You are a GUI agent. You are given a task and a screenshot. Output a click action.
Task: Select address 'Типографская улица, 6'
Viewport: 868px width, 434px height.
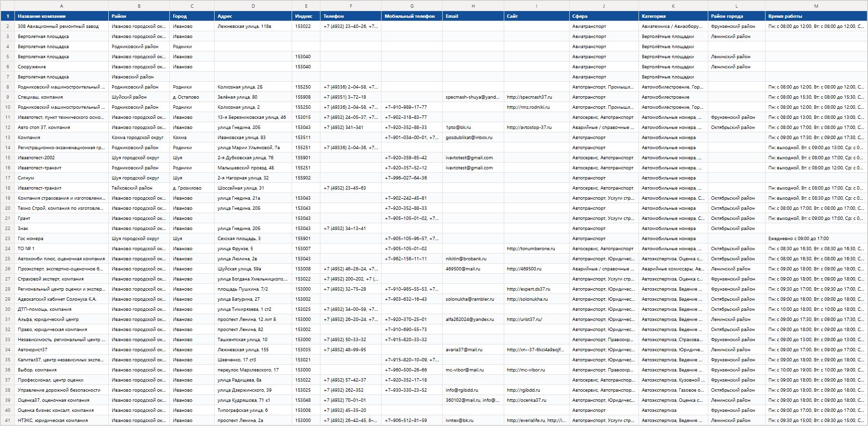[253, 410]
